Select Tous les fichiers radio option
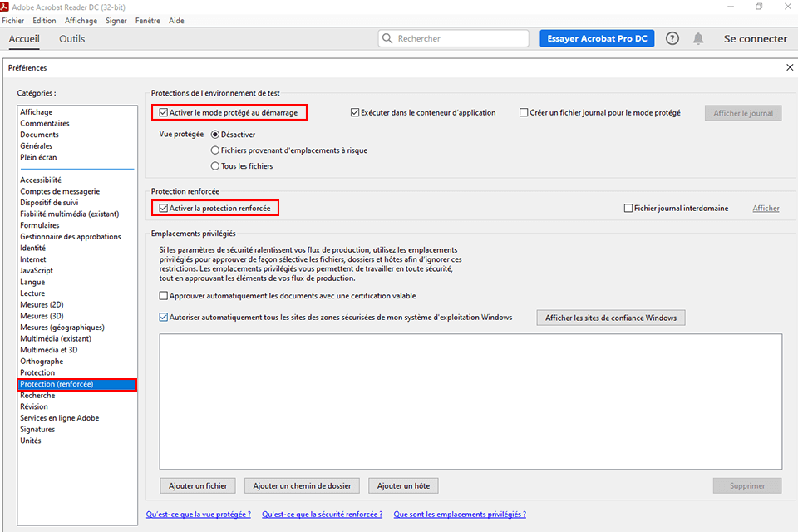Viewport: 798px width, 532px height. click(215, 166)
